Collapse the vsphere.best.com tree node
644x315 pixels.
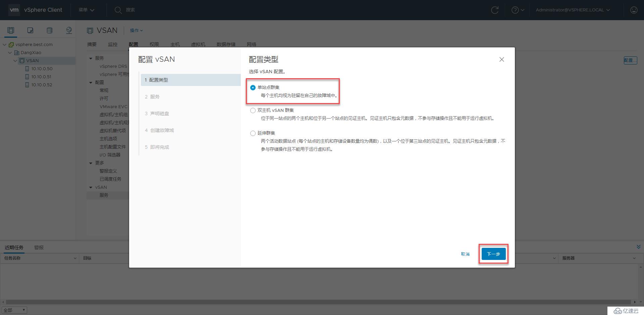4,44
